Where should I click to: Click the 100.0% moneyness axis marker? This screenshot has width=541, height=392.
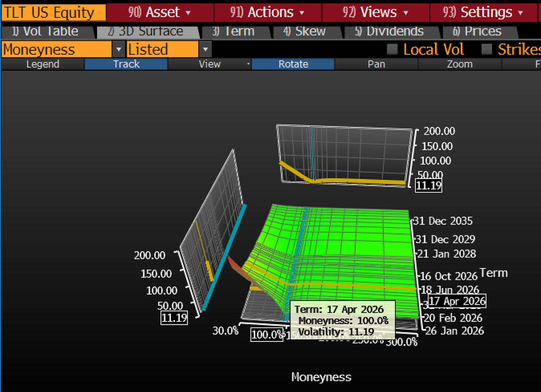(x=267, y=335)
